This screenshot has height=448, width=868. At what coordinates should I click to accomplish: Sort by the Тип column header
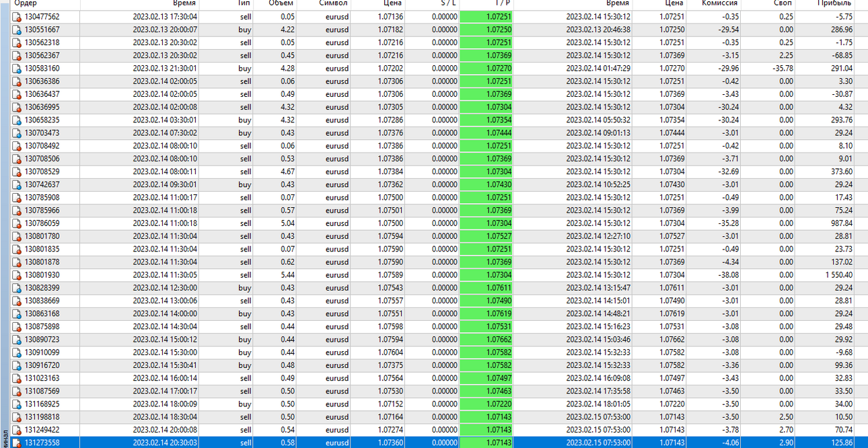coord(244,3)
